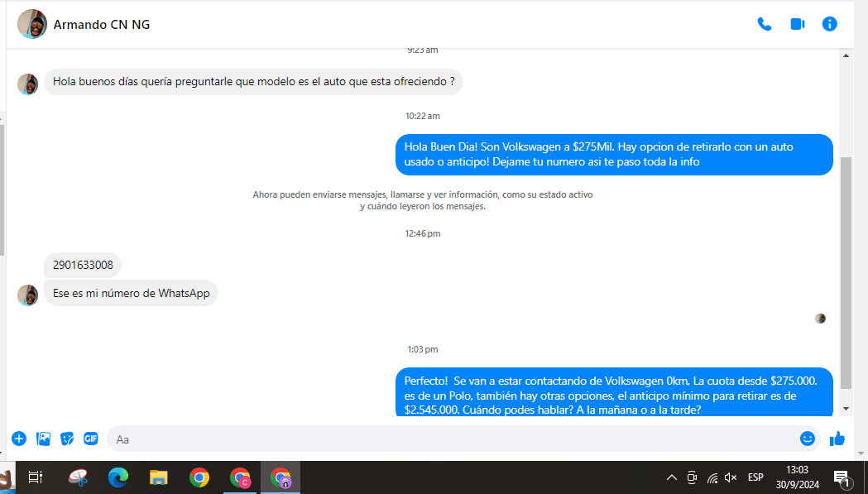868x494 pixels.
Task: Send a thumbs-up like
Action: pyautogui.click(x=837, y=439)
